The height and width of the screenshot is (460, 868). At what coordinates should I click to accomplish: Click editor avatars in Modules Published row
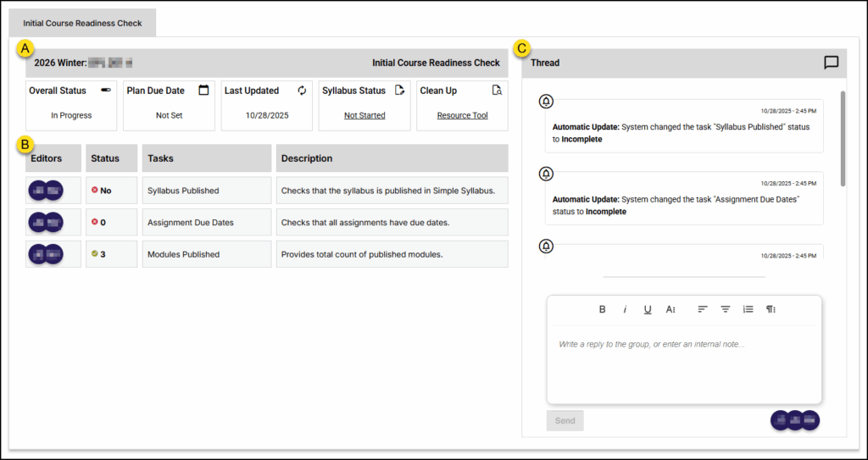(46, 255)
